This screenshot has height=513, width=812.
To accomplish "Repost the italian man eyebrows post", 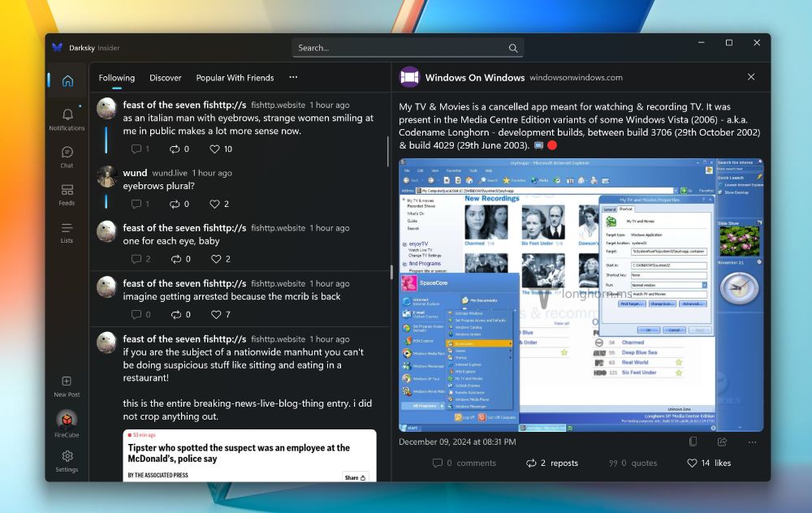I will coord(179,149).
